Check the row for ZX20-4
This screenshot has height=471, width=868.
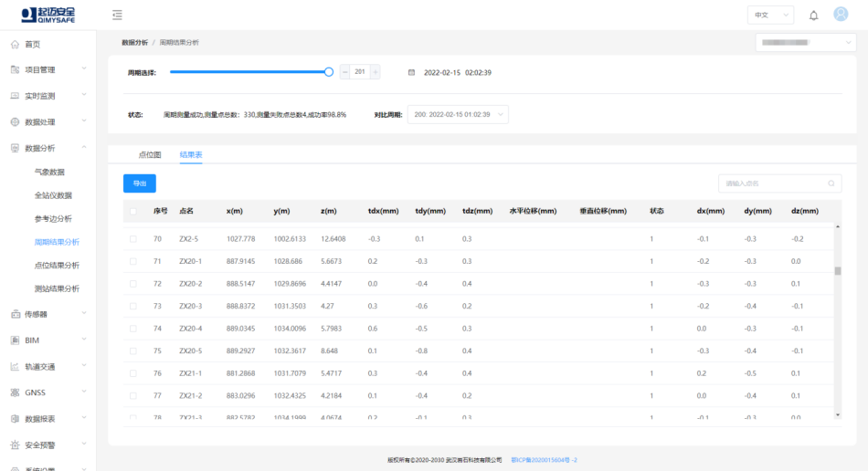132,329
